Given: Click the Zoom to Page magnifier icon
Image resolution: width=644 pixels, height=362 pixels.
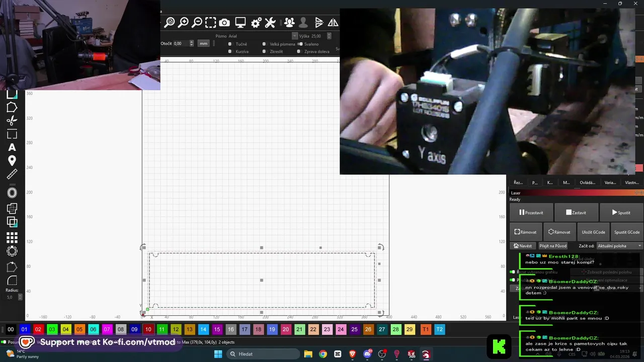Looking at the screenshot, I should pos(170,22).
